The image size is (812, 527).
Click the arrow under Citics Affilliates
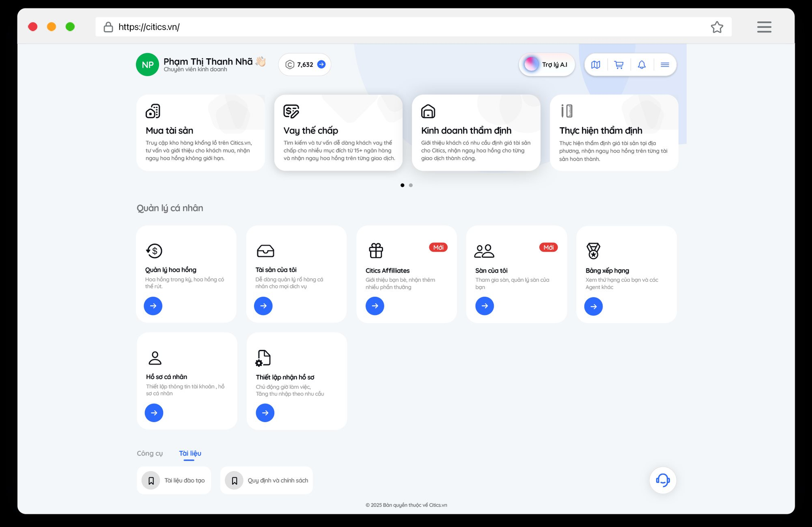(375, 306)
